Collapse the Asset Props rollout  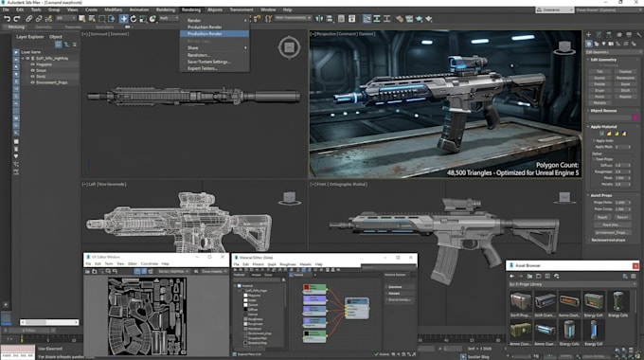(588, 195)
